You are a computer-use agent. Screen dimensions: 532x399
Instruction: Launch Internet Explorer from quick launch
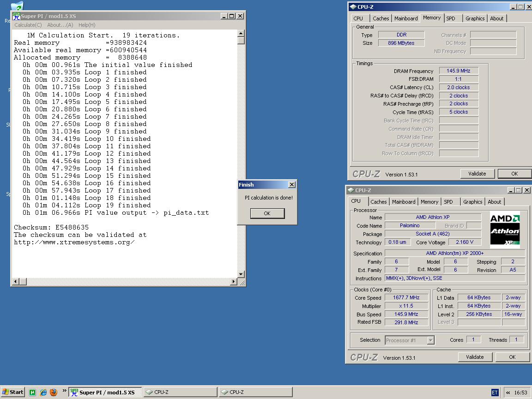click(43, 393)
